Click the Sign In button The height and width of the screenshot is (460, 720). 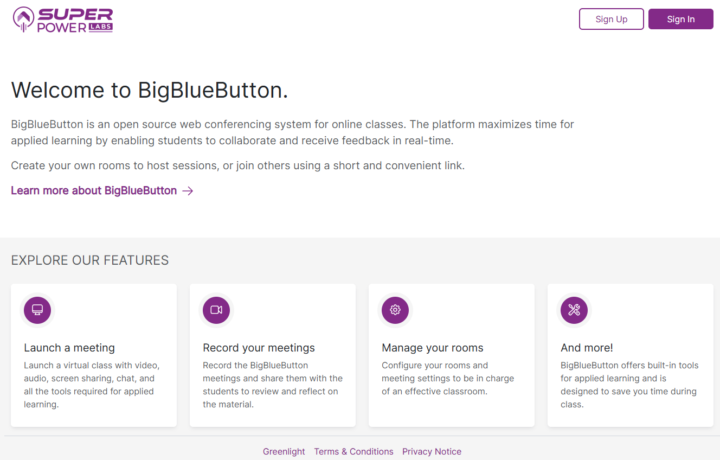point(681,19)
